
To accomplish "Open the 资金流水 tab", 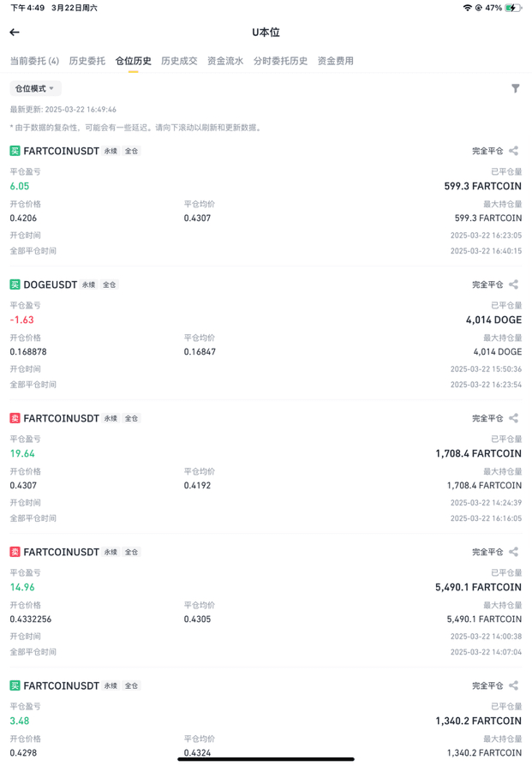I will (x=225, y=61).
